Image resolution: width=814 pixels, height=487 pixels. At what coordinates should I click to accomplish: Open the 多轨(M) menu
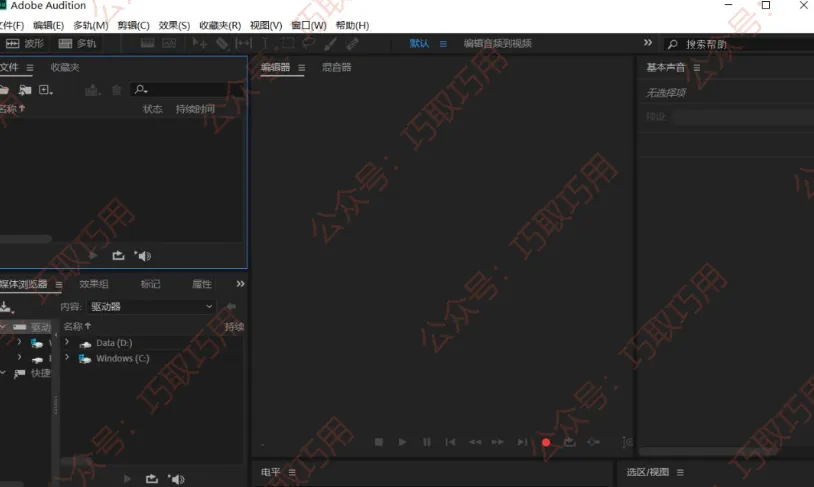pyautogui.click(x=91, y=25)
